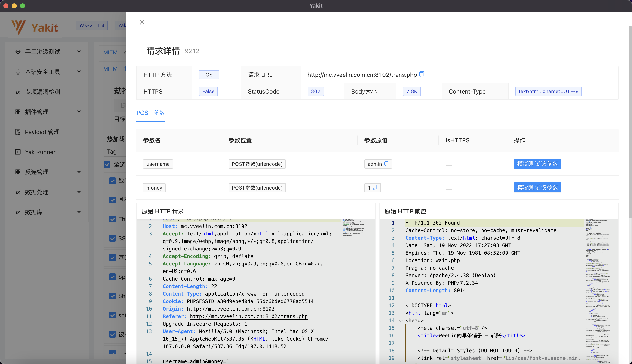Image resolution: width=632 pixels, height=364 pixels.
Task: Click username's POST参数(urlencode) tag
Action: (x=257, y=164)
